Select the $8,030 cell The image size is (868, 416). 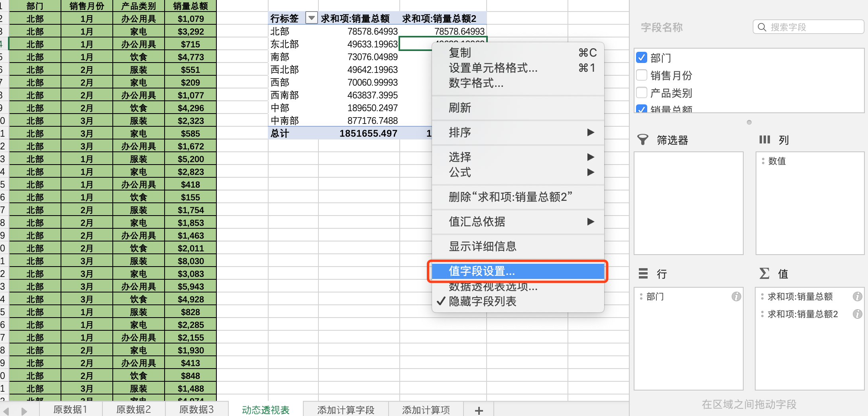coord(190,261)
